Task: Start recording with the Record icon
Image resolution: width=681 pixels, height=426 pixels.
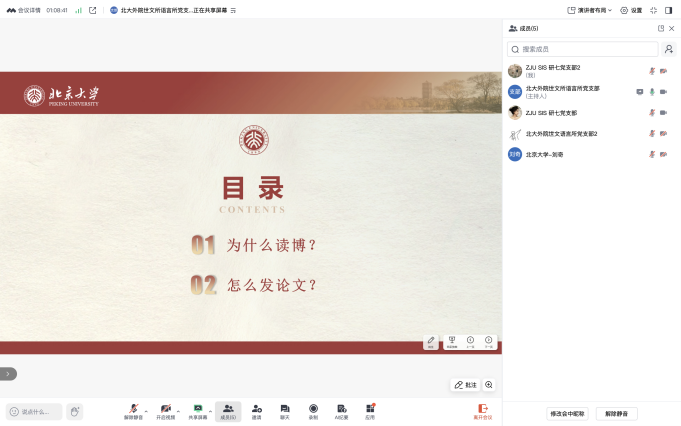Action: coord(313,410)
